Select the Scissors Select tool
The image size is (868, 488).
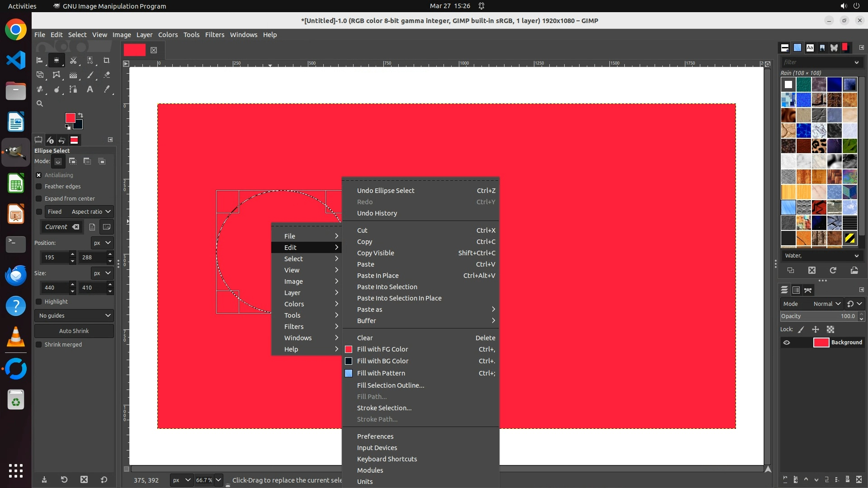coord(73,60)
